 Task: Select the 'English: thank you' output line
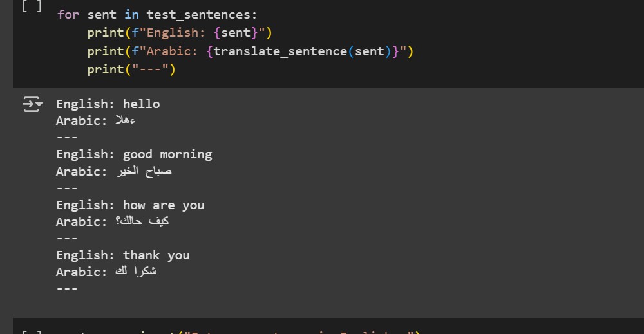click(123, 255)
